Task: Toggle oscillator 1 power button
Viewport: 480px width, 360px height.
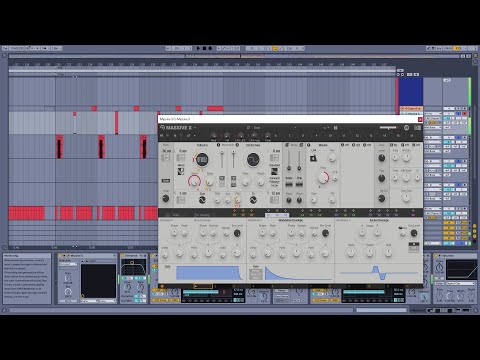Action: [x=218, y=145]
